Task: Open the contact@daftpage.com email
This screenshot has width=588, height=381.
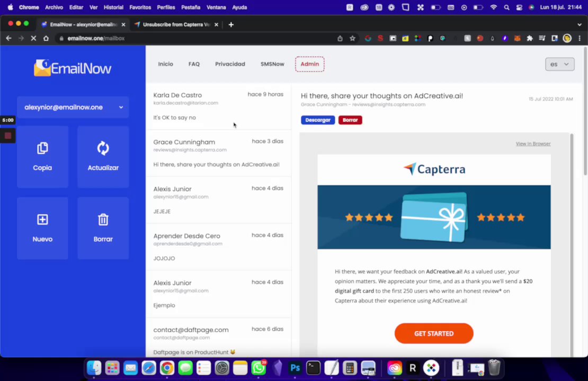Action: tap(218, 338)
